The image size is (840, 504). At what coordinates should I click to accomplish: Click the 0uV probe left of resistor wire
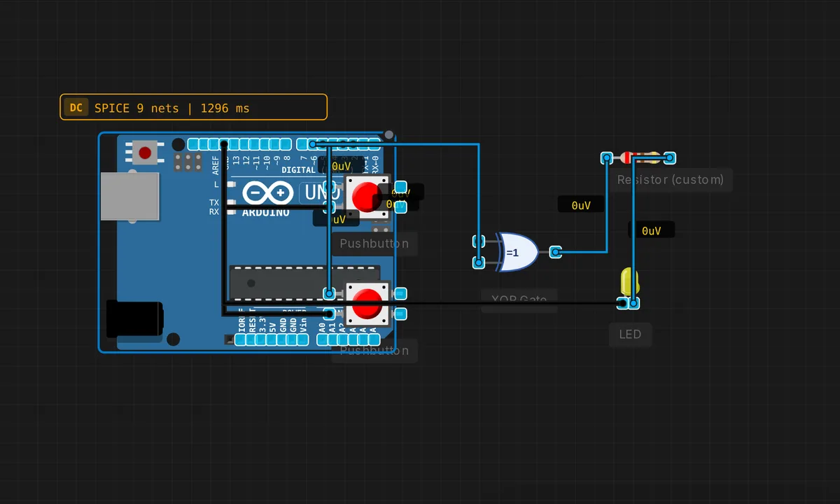pos(581,205)
